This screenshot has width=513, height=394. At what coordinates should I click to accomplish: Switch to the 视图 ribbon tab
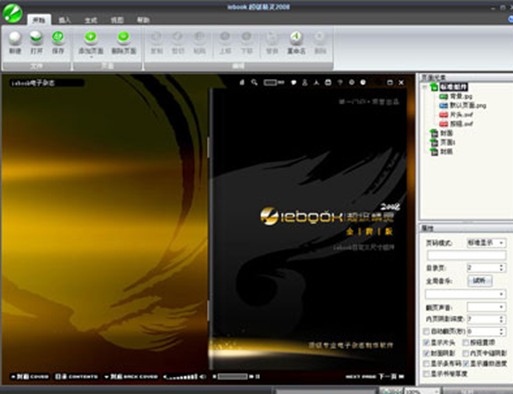[117, 20]
